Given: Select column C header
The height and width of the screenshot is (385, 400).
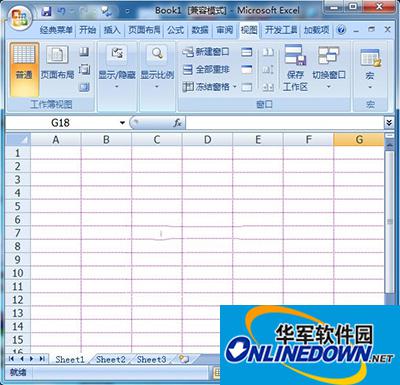Looking at the screenshot, I should click(157, 140).
